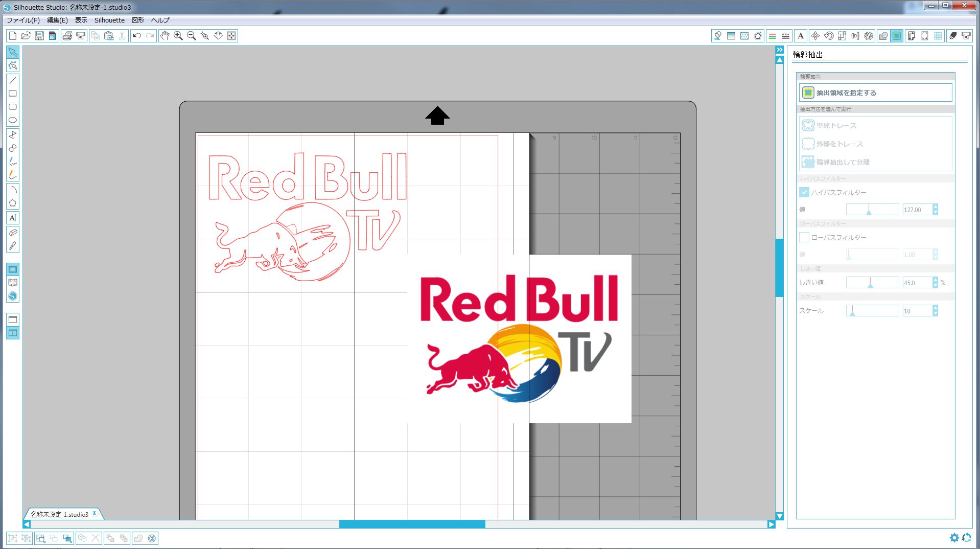980x549 pixels.
Task: Open the ファイル(F) menu
Action: tap(23, 20)
